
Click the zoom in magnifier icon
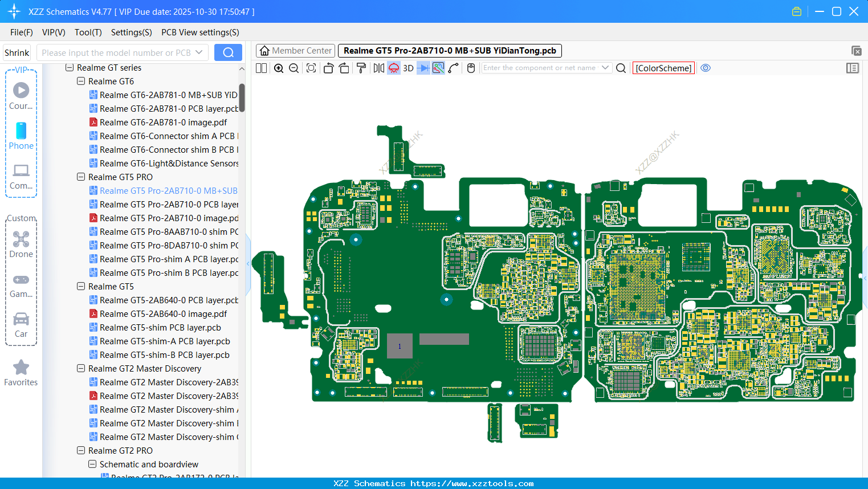279,68
